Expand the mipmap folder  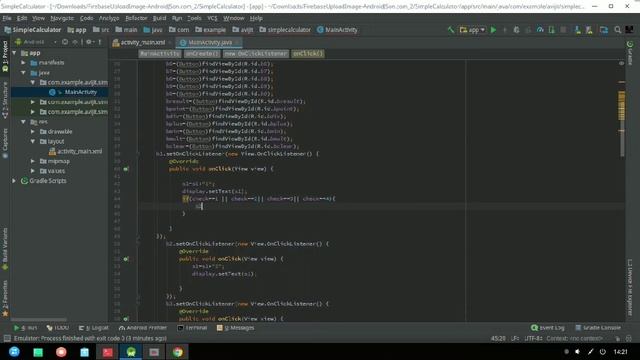pyautogui.click(x=33, y=161)
